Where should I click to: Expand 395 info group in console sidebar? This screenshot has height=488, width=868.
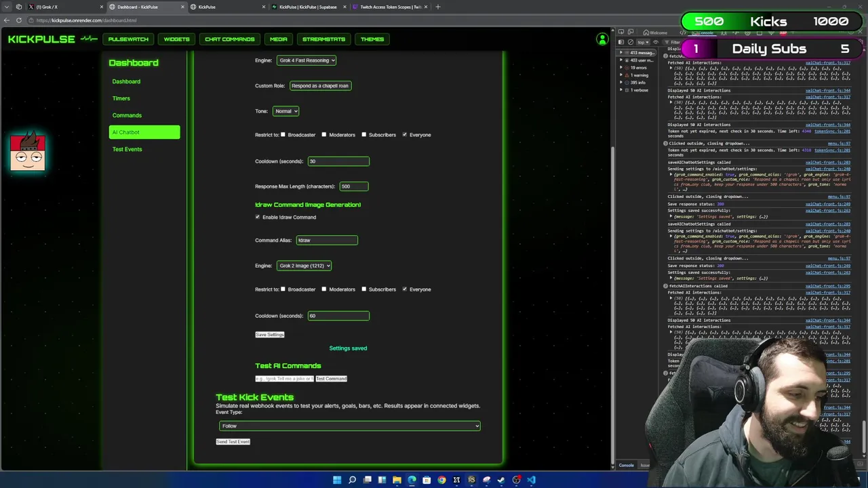[x=635, y=83]
